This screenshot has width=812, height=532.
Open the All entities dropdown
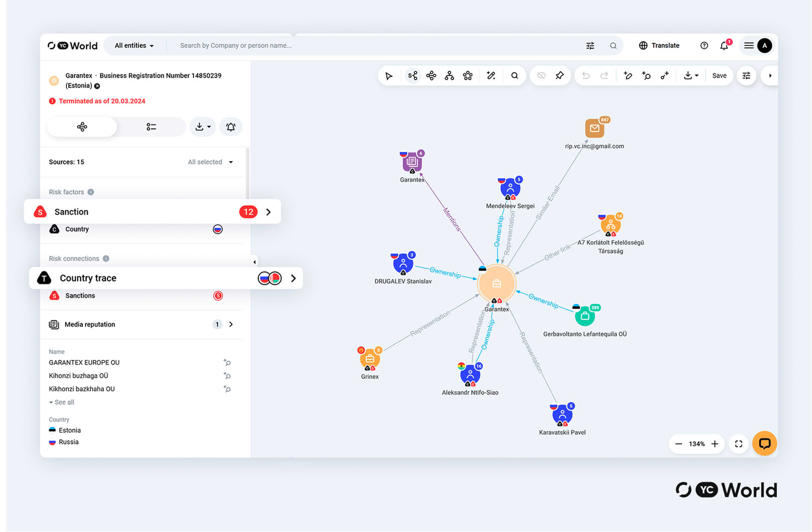tap(134, 46)
